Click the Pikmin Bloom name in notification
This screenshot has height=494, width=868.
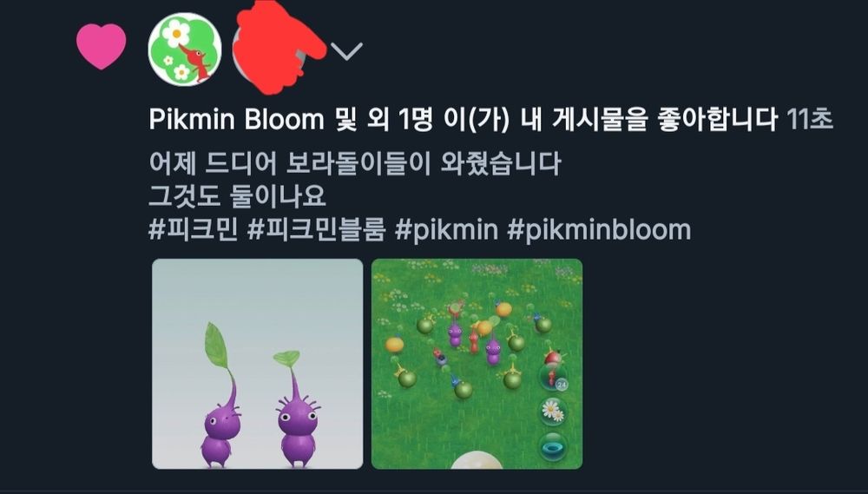(236, 119)
